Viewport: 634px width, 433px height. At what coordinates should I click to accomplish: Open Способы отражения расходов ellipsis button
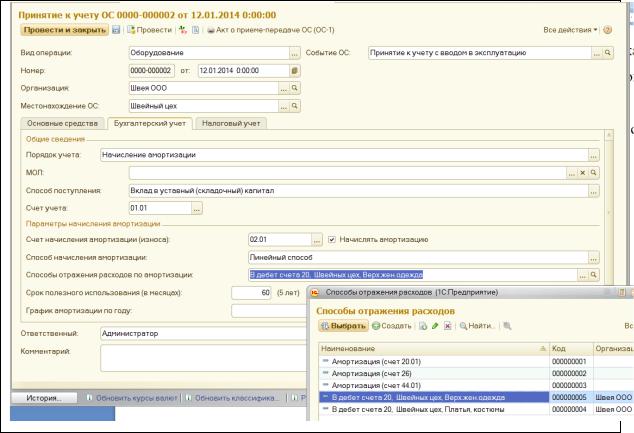pyautogui.click(x=583, y=275)
